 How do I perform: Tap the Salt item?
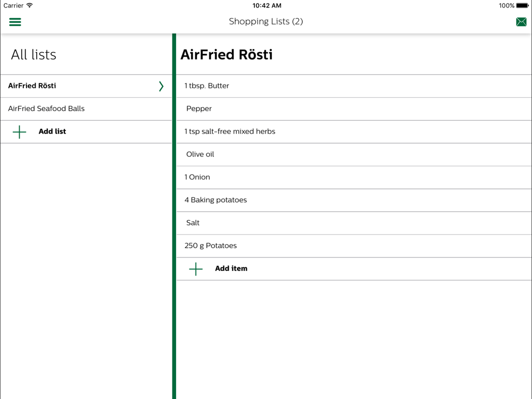tap(354, 223)
